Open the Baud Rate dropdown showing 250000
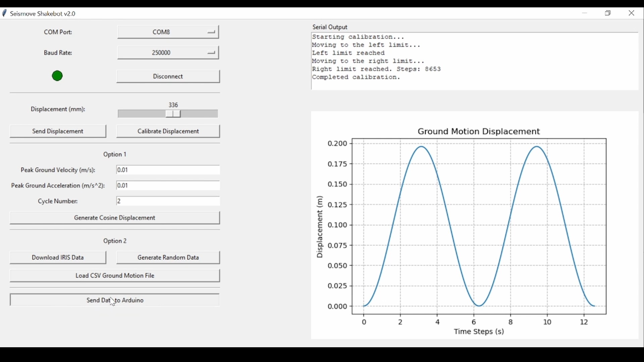 pos(168,53)
